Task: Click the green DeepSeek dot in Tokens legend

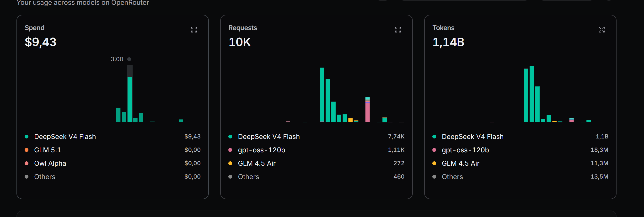Action: tap(434, 137)
